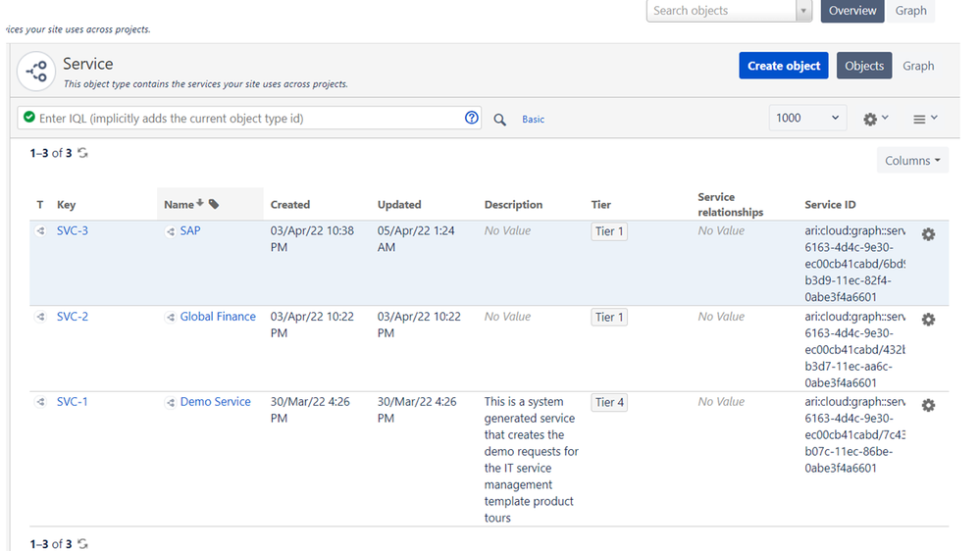This screenshot has height=551, width=980.
Task: Click the Name column sort arrow
Action: click(x=200, y=203)
